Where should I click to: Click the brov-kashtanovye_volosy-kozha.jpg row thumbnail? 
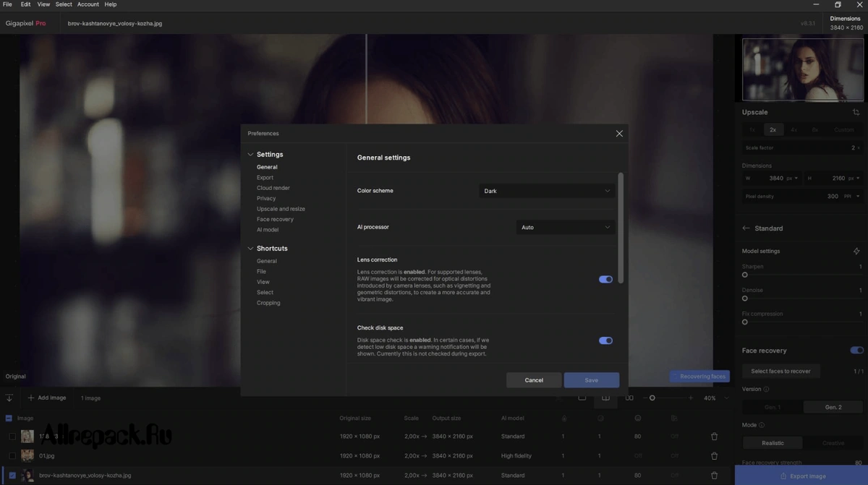coord(27,476)
